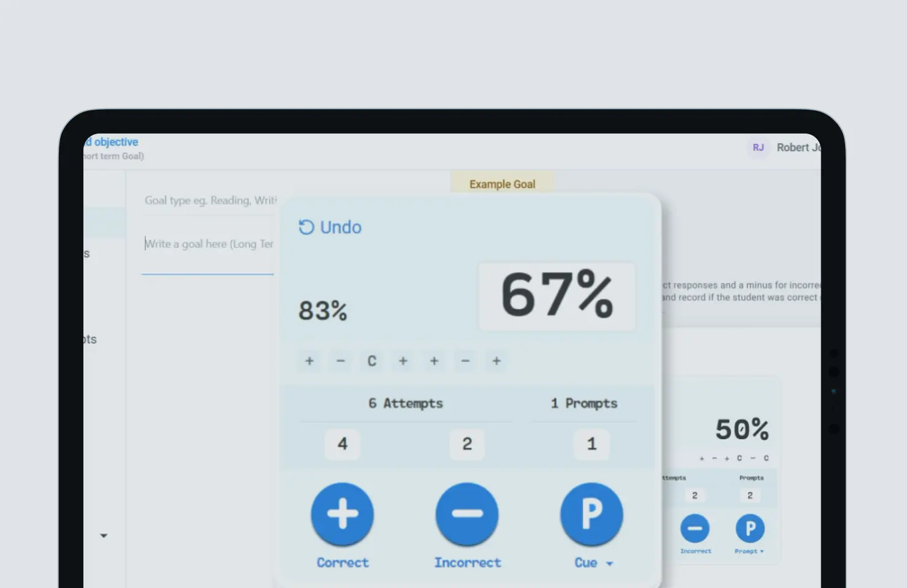
Task: Click the blue plus Correct button
Action: [x=342, y=514]
